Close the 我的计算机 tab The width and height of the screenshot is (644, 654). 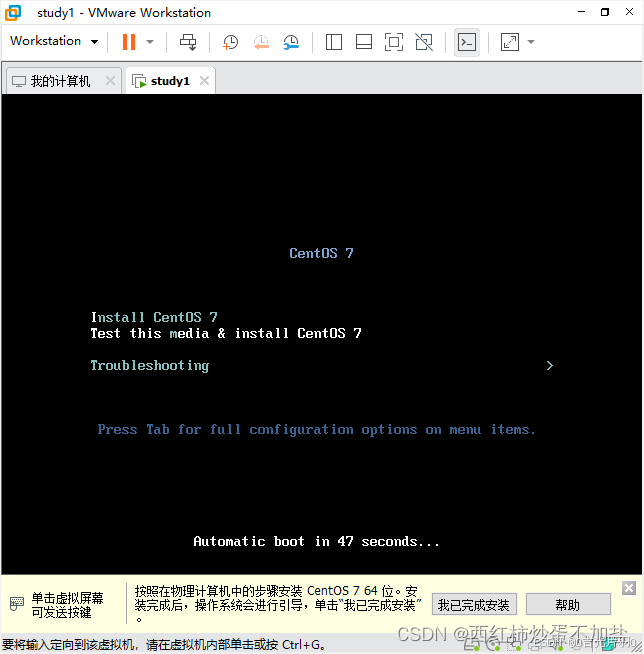pyautogui.click(x=110, y=80)
